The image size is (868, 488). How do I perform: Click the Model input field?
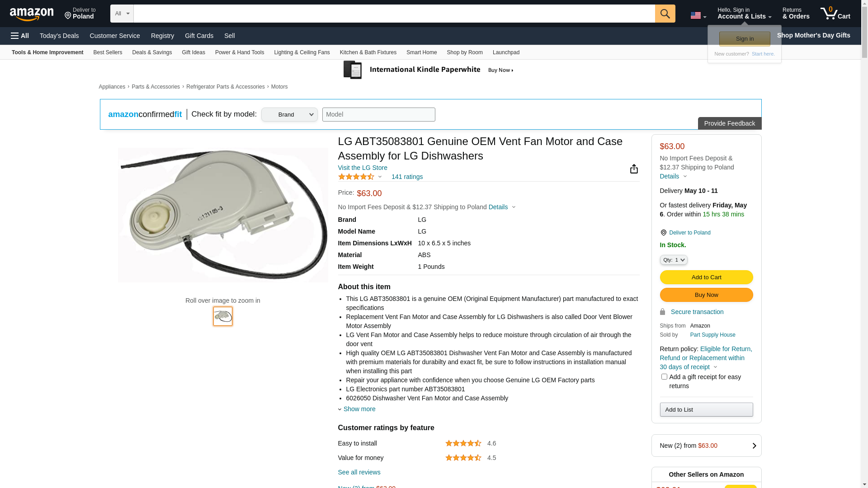[x=378, y=115]
